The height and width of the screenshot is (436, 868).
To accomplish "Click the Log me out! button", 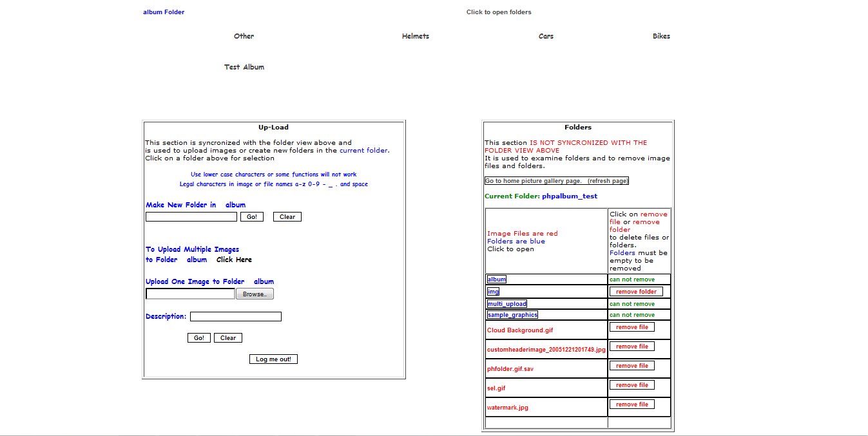I will 273,359.
